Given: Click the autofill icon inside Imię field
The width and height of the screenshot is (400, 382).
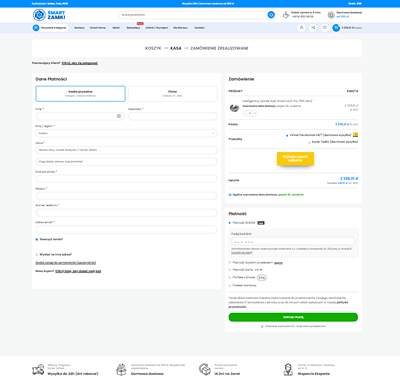Looking at the screenshot, I should click(119, 116).
